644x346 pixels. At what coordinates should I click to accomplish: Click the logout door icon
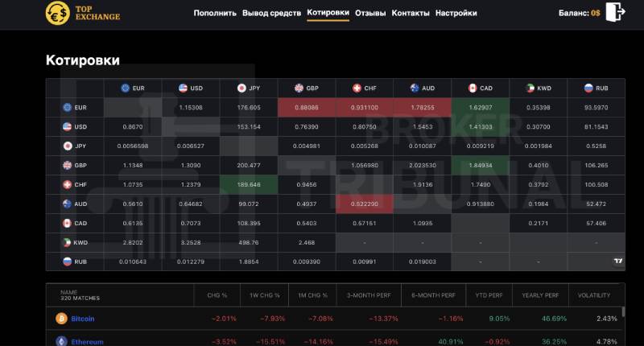(616, 13)
